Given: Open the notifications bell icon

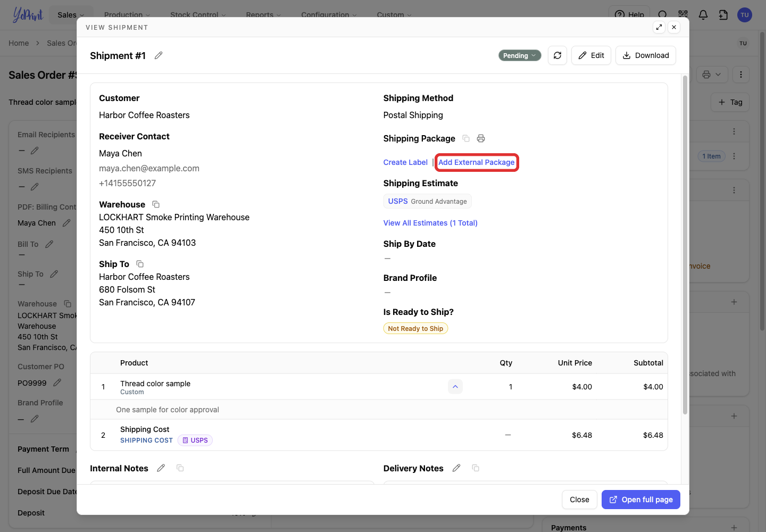Looking at the screenshot, I should tap(703, 15).
